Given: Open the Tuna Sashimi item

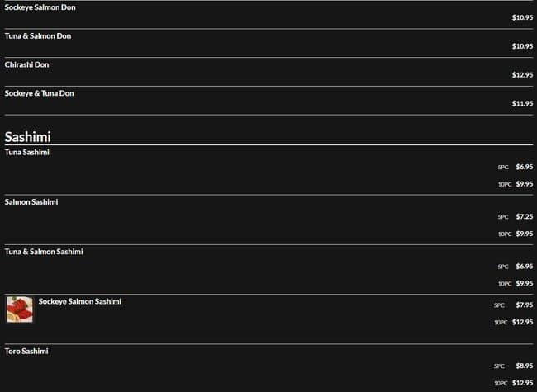Looking at the screenshot, I should [27, 152].
